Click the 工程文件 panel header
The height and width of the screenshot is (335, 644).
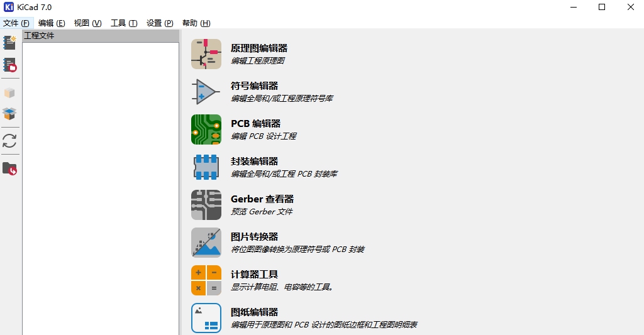101,36
